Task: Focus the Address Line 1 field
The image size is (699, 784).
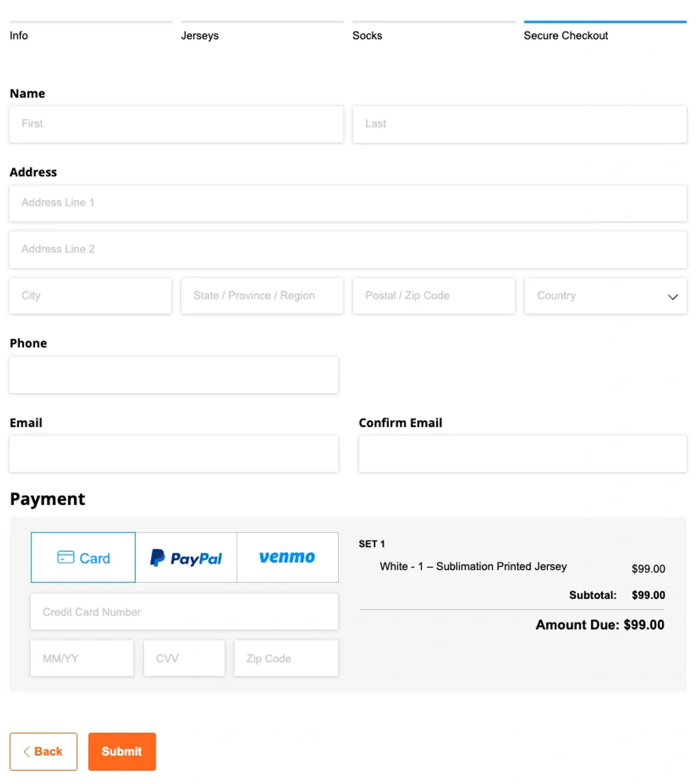Action: (348, 203)
